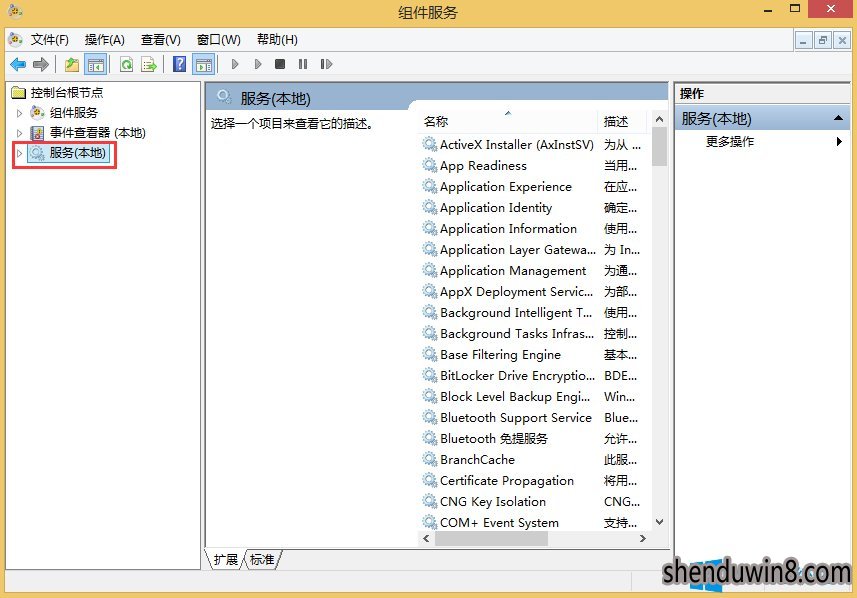Screen dimensions: 857x598
Task: Click the gear icon beside App Readiness
Action: pyautogui.click(x=430, y=165)
